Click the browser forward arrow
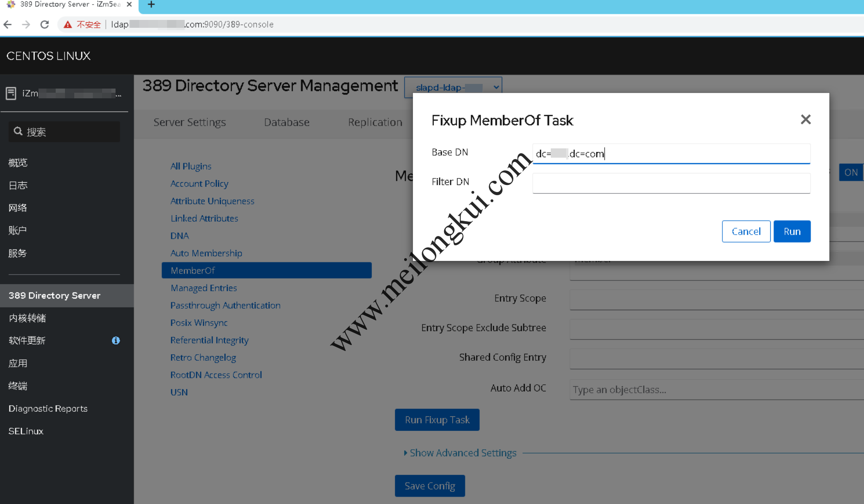The height and width of the screenshot is (504, 864). (x=26, y=25)
